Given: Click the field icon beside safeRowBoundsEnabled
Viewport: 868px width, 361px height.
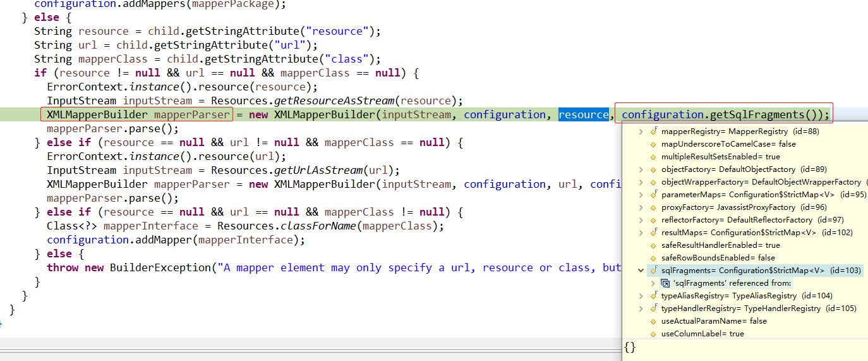Looking at the screenshot, I should pos(654,258).
